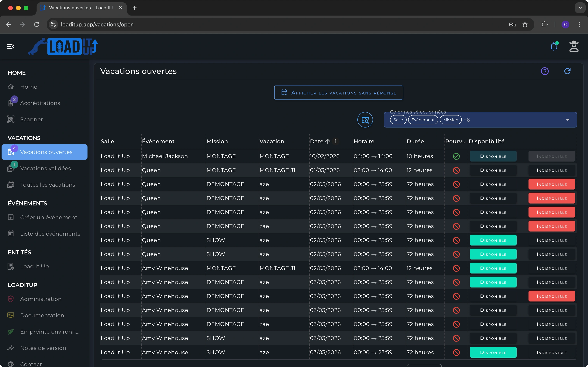This screenshot has height=367, width=588.
Task: Click Chrome extensions puzzle icon
Action: point(545,24)
